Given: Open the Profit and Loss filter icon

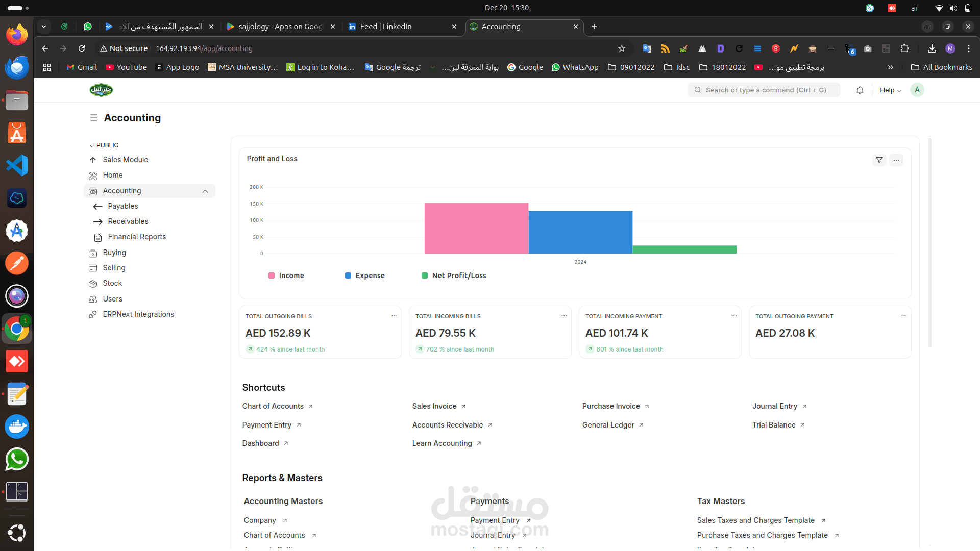Looking at the screenshot, I should [x=879, y=160].
